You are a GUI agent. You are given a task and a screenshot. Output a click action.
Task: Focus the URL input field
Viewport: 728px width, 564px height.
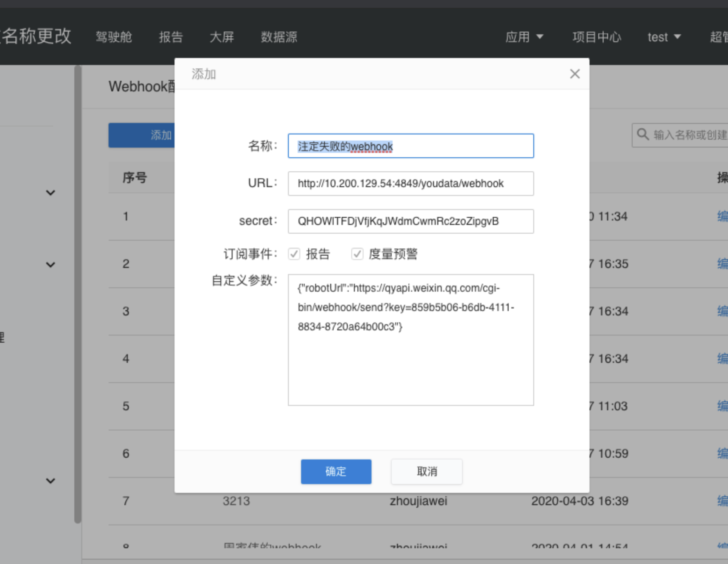(411, 184)
